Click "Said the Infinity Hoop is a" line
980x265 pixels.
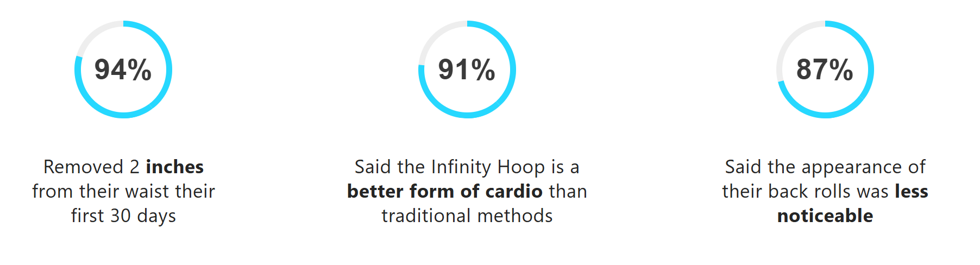pyautogui.click(x=467, y=167)
